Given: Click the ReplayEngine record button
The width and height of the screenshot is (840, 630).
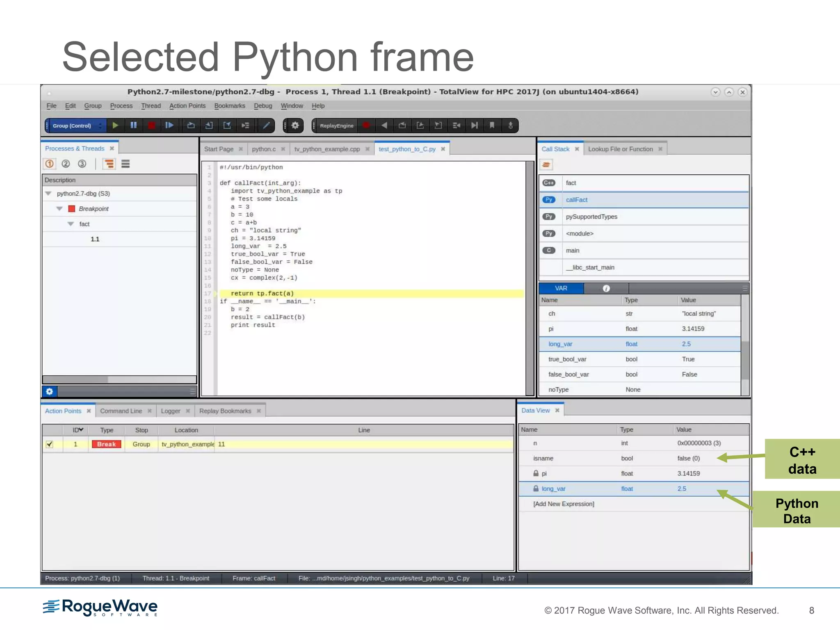Looking at the screenshot, I should (x=366, y=126).
